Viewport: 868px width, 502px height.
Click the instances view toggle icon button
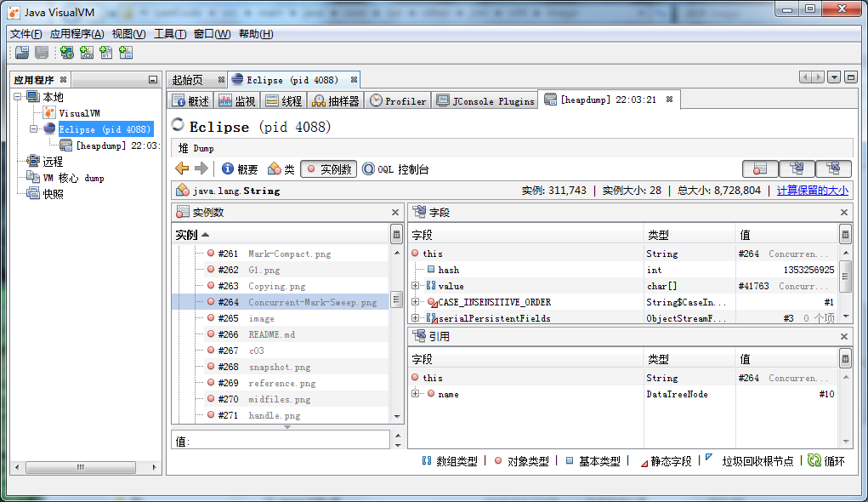tap(760, 168)
